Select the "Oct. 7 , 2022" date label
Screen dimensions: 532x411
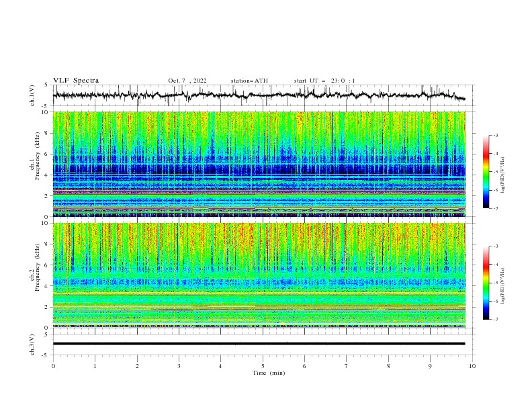point(187,81)
